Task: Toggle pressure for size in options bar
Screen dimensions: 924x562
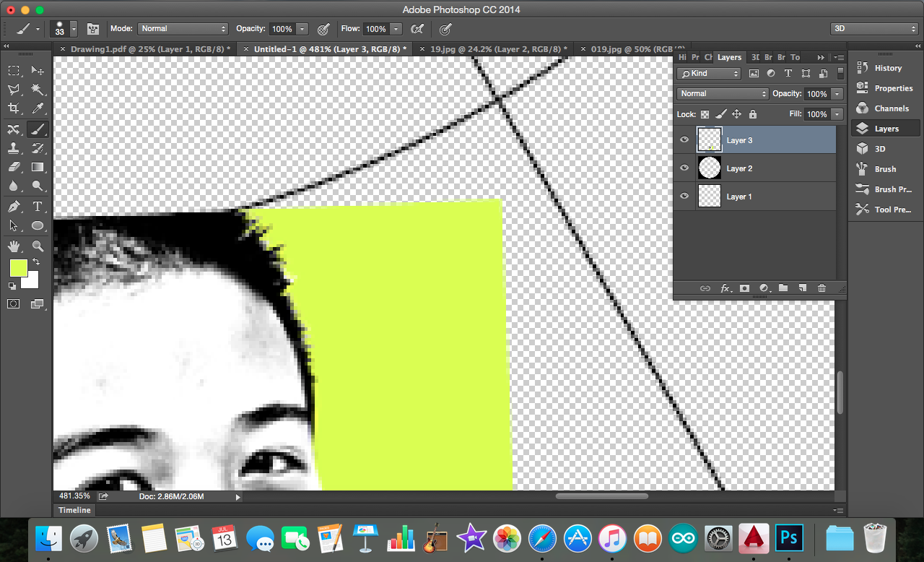Action: click(446, 29)
